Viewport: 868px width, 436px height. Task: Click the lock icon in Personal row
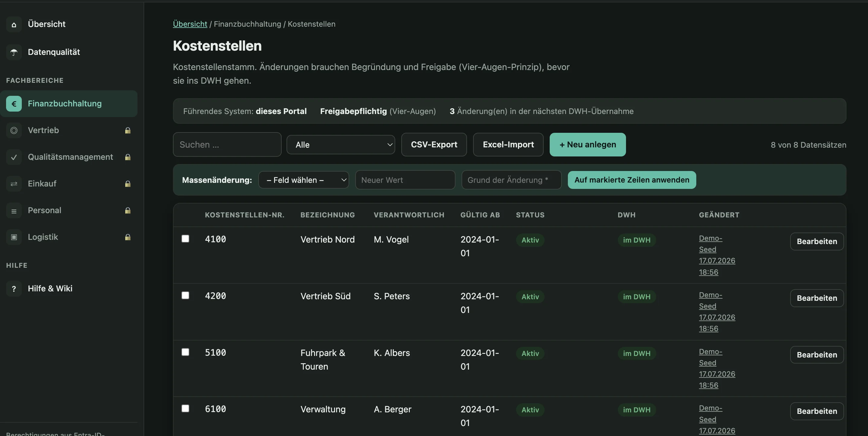click(128, 210)
